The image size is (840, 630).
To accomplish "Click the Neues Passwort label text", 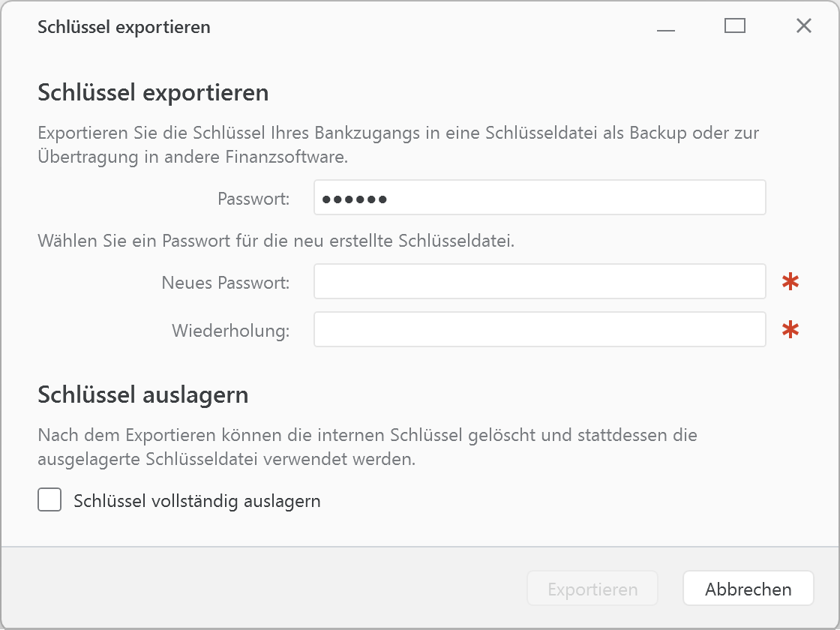I will (225, 282).
